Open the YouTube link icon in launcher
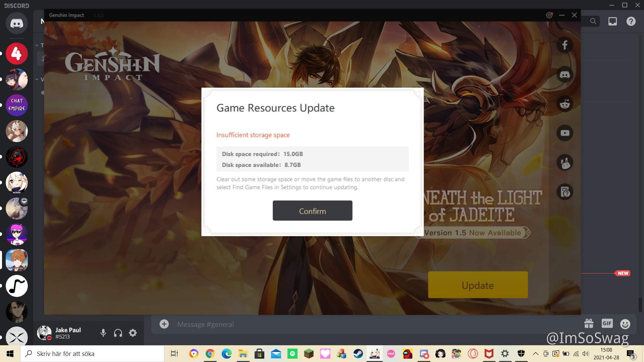 coord(565,133)
